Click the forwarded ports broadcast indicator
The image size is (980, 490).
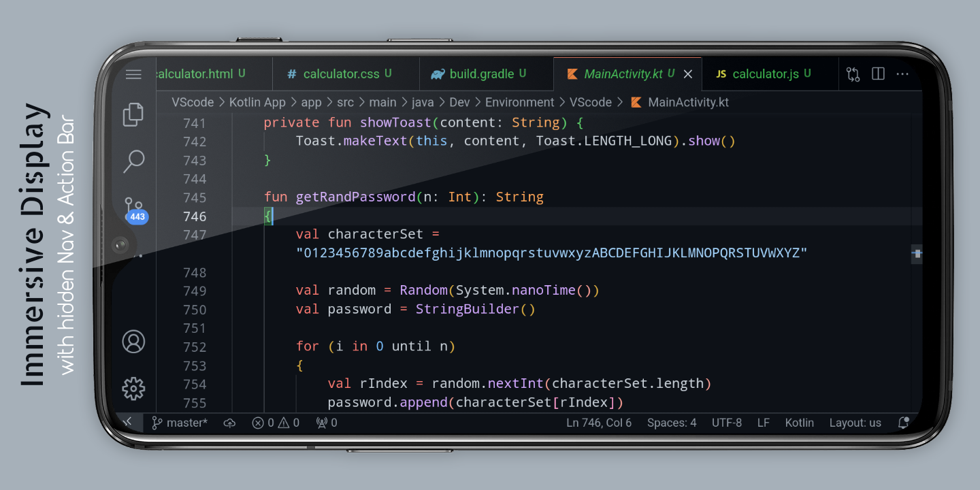coord(327,423)
